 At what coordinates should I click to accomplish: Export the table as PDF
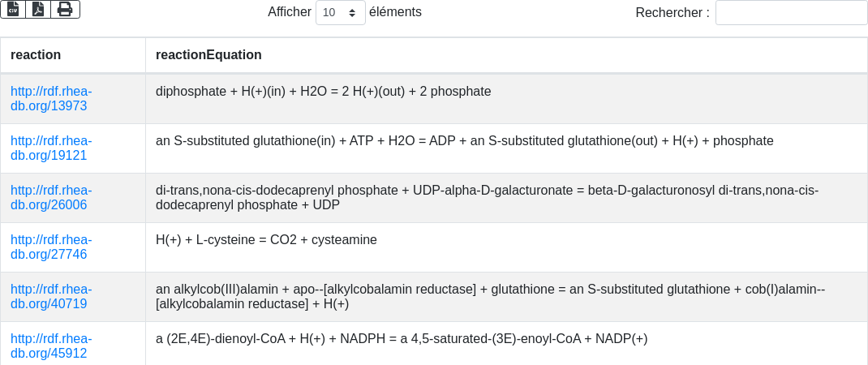(x=38, y=9)
